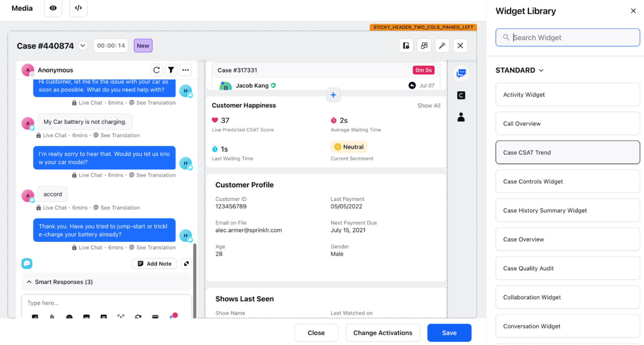Click the 0m 0s red timer badge
This screenshot has width=644, height=345.
pyautogui.click(x=423, y=70)
